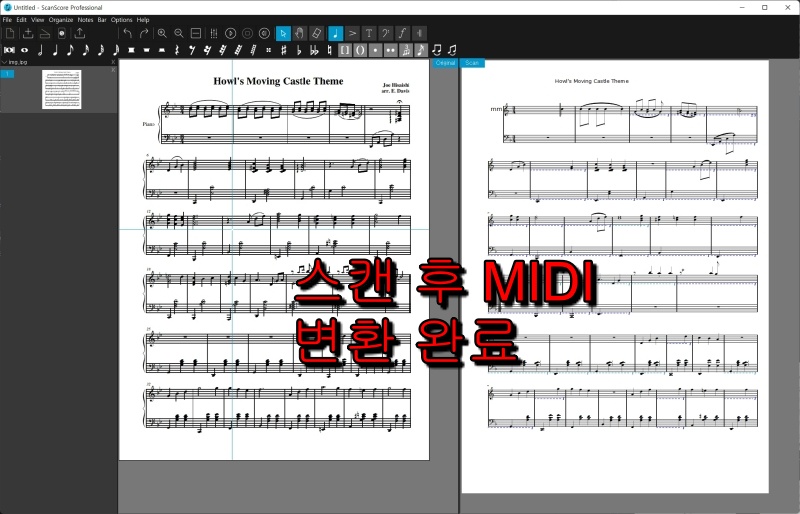Open the File menu
Screen dimensions: 800x514
pos(7,20)
